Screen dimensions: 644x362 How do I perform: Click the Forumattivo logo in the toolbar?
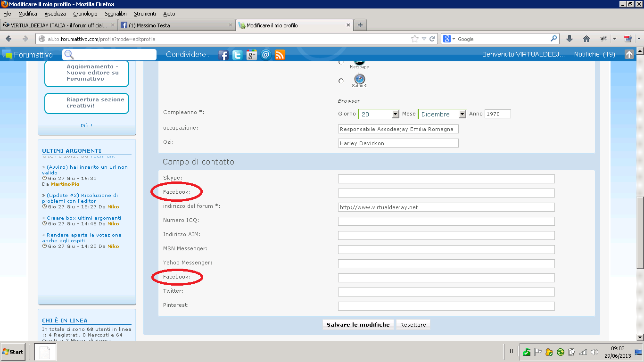coord(27,55)
